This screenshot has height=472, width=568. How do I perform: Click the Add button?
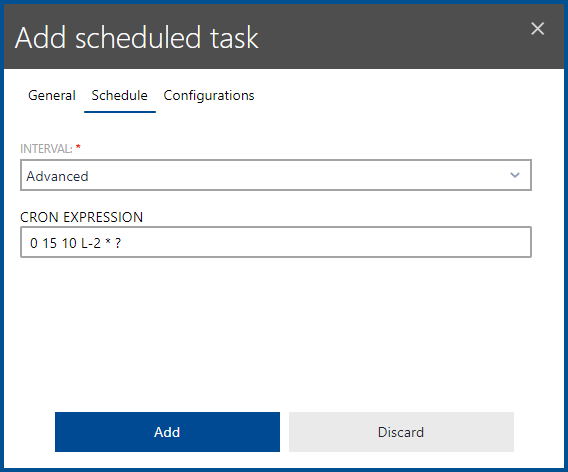point(167,432)
